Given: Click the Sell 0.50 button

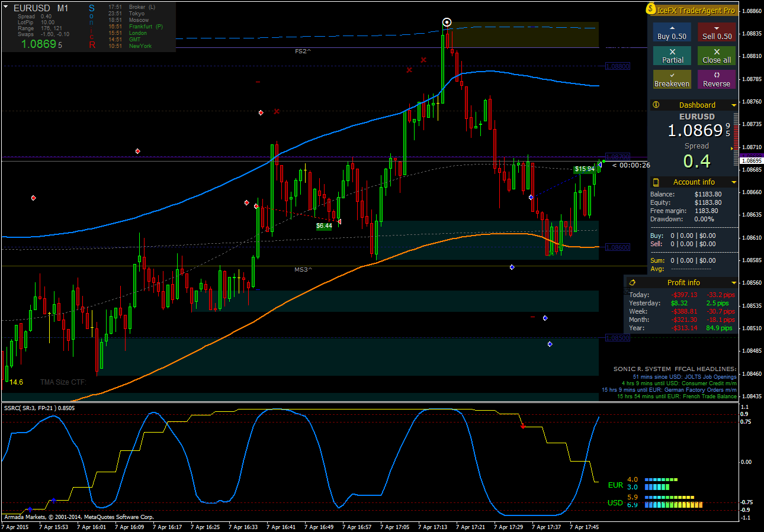Looking at the screenshot, I should [717, 32].
